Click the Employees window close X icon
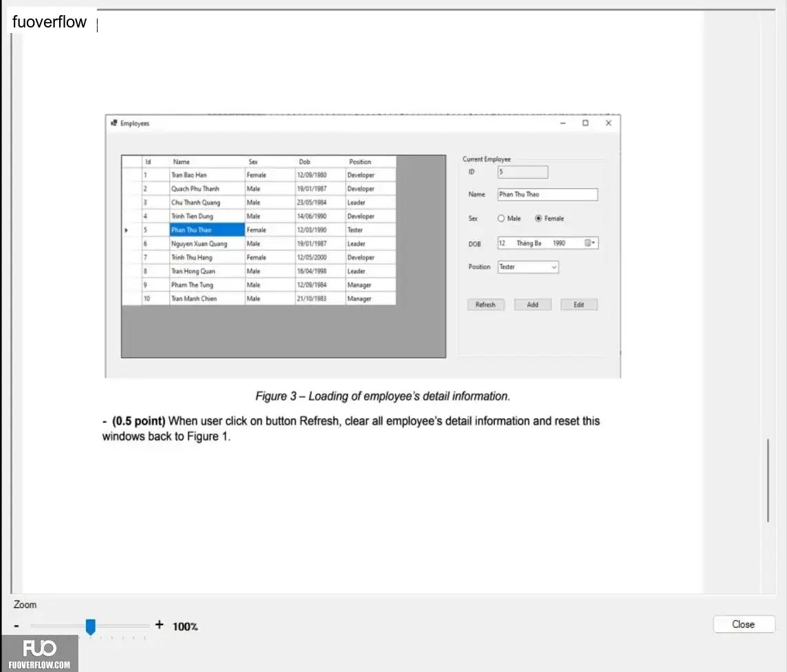This screenshot has width=787, height=672. (608, 123)
